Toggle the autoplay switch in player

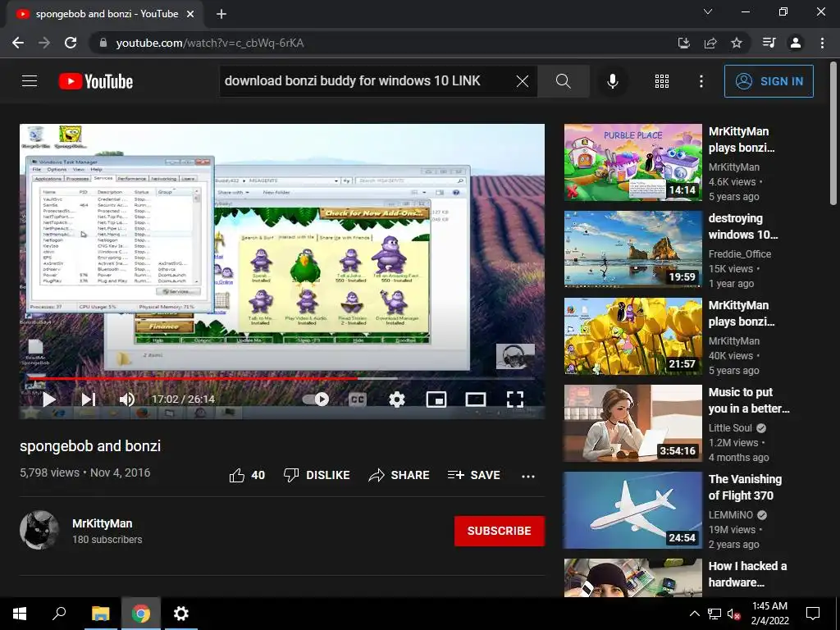pyautogui.click(x=316, y=399)
